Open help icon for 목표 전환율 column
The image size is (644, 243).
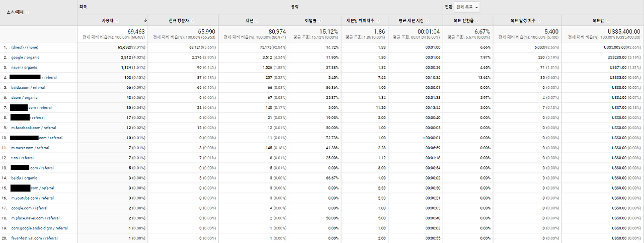(x=477, y=21)
